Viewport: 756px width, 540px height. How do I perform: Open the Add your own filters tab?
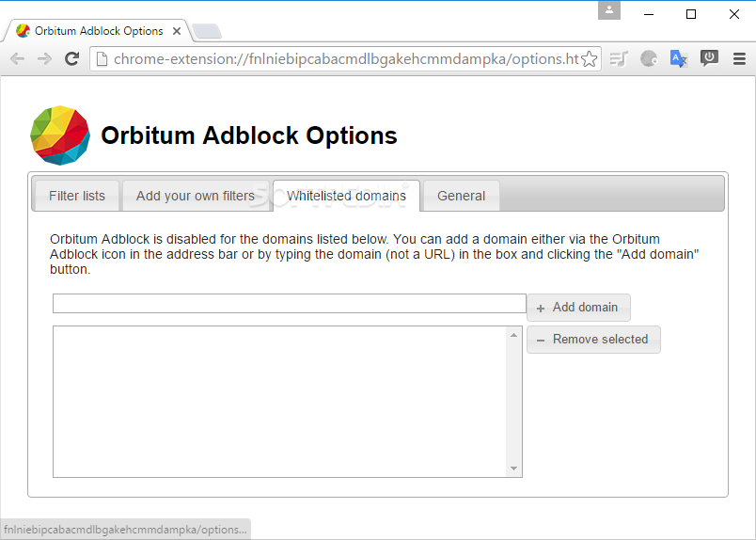(196, 196)
